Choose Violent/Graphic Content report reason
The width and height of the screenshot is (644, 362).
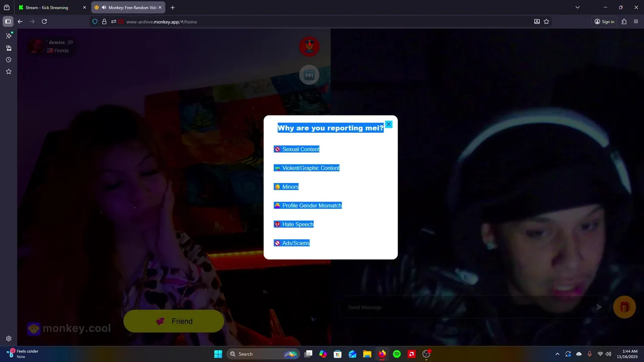306,168
